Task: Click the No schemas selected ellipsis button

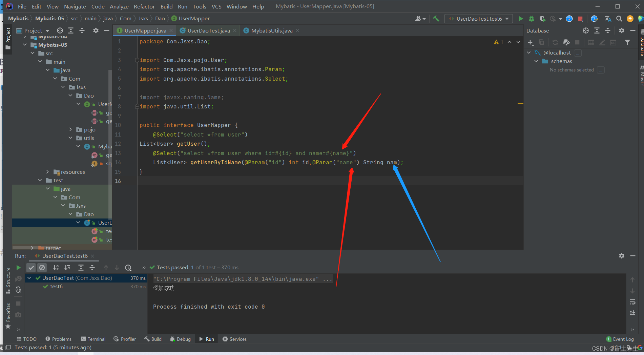Action: point(601,70)
